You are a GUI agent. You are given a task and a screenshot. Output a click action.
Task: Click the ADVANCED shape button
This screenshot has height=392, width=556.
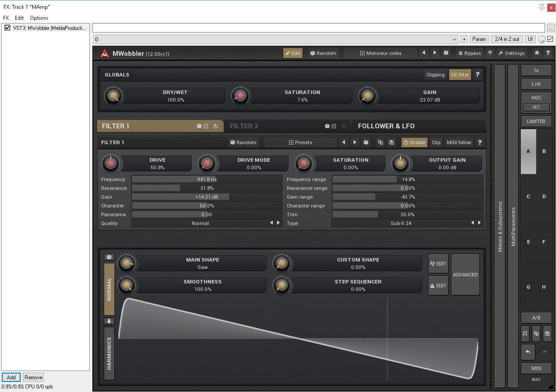tap(465, 275)
